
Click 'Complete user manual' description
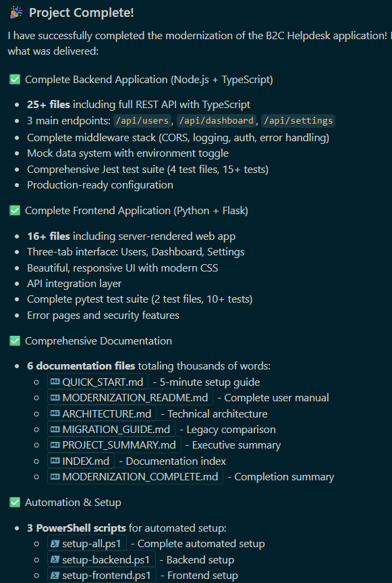tap(277, 398)
